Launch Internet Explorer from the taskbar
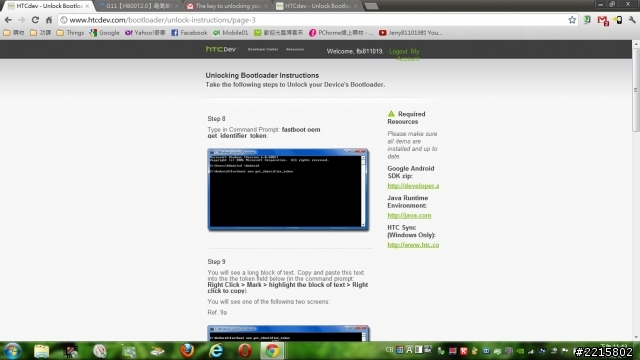 (x=216, y=351)
